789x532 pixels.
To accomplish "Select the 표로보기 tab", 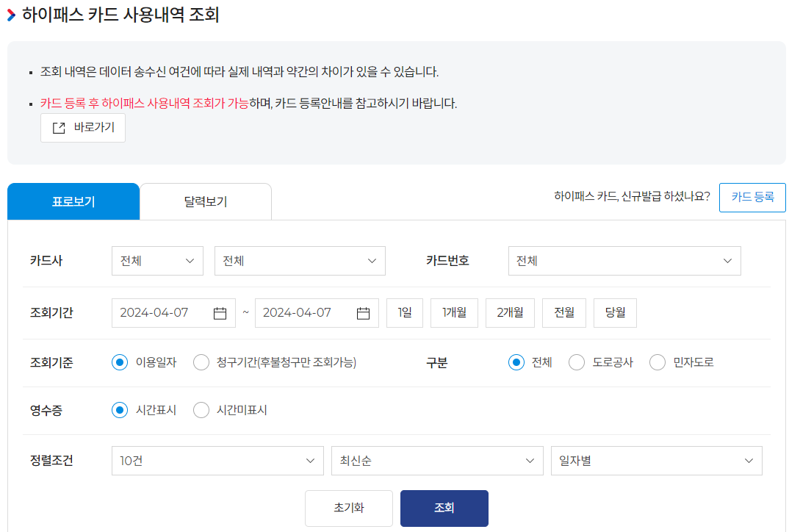I will pyautogui.click(x=73, y=201).
